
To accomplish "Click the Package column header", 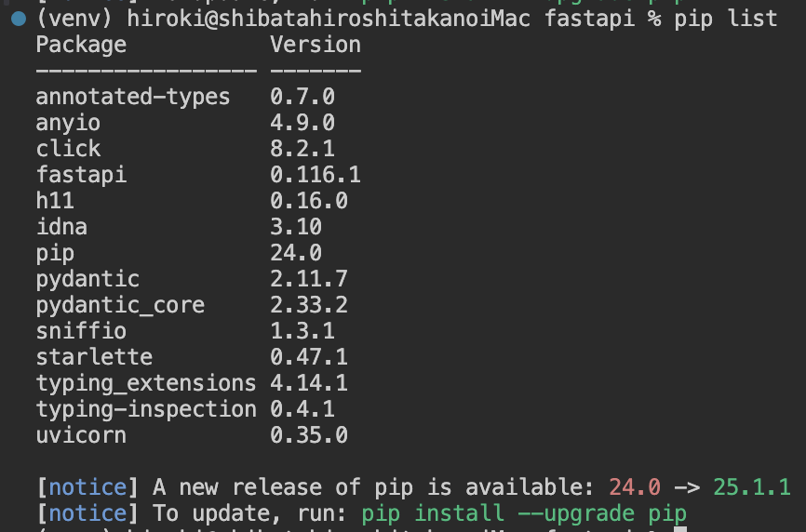I will pos(81,45).
